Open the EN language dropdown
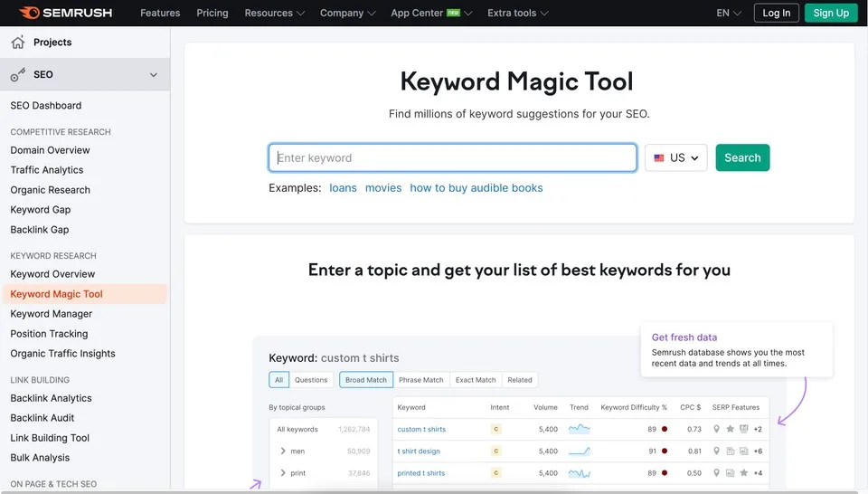The image size is (868, 494). pyautogui.click(x=729, y=13)
